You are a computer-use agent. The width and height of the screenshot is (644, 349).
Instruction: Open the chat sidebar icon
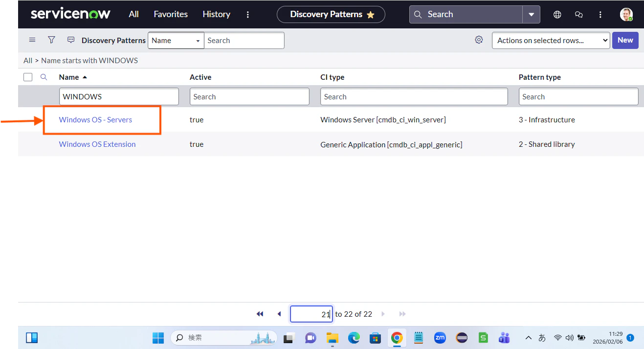tap(579, 15)
